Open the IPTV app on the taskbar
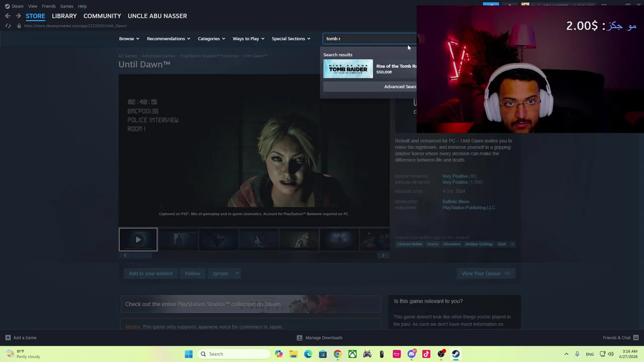 tap(396, 354)
